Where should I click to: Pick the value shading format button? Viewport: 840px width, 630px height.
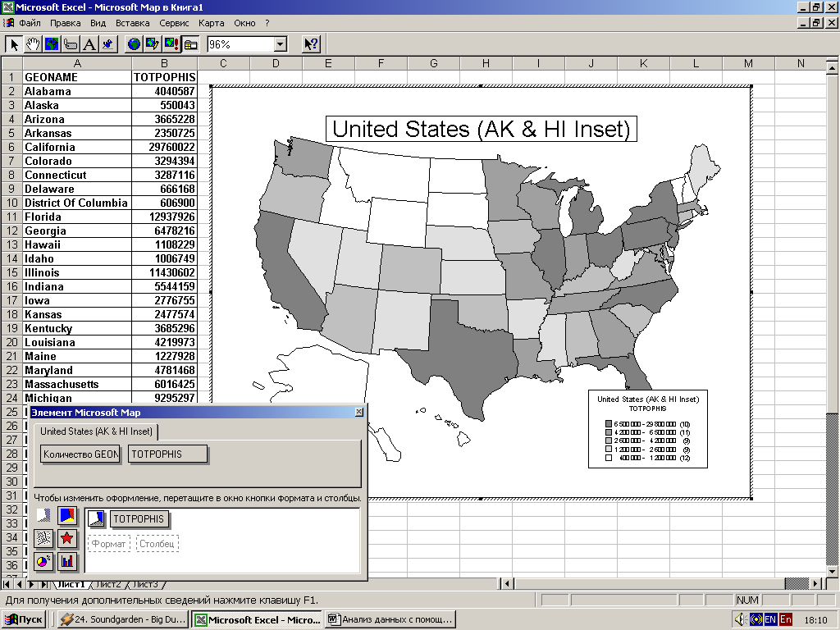coord(43,516)
